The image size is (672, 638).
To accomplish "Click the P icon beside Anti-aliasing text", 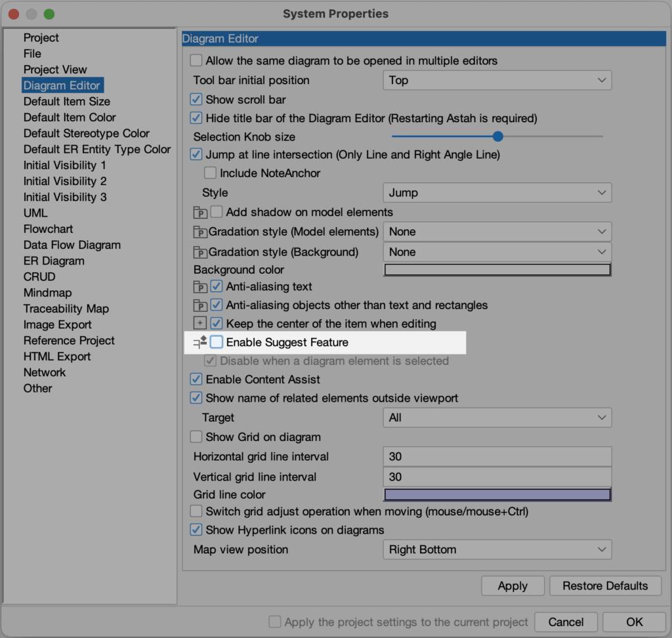I will (x=200, y=287).
